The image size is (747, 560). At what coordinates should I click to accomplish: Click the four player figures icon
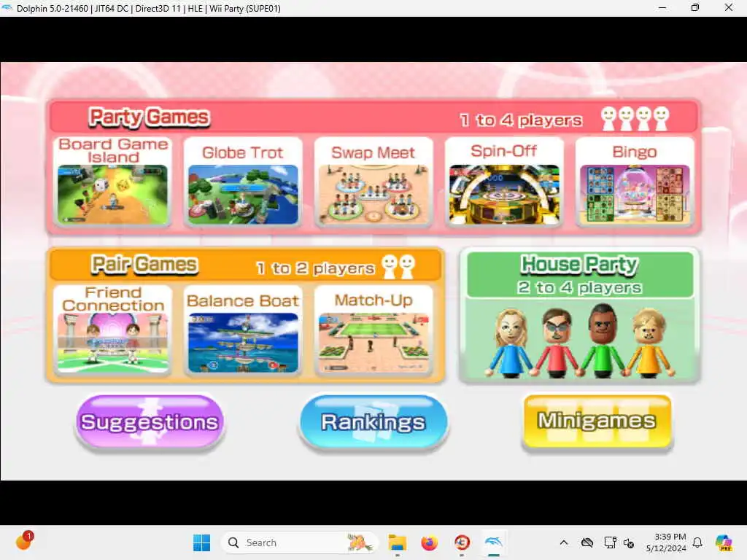click(x=635, y=118)
